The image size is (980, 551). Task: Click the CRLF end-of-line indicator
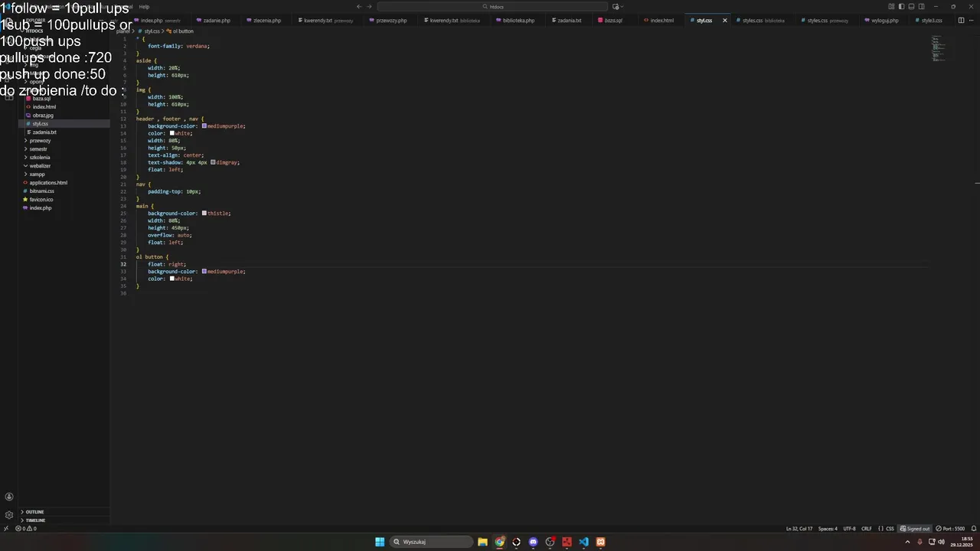pyautogui.click(x=867, y=529)
